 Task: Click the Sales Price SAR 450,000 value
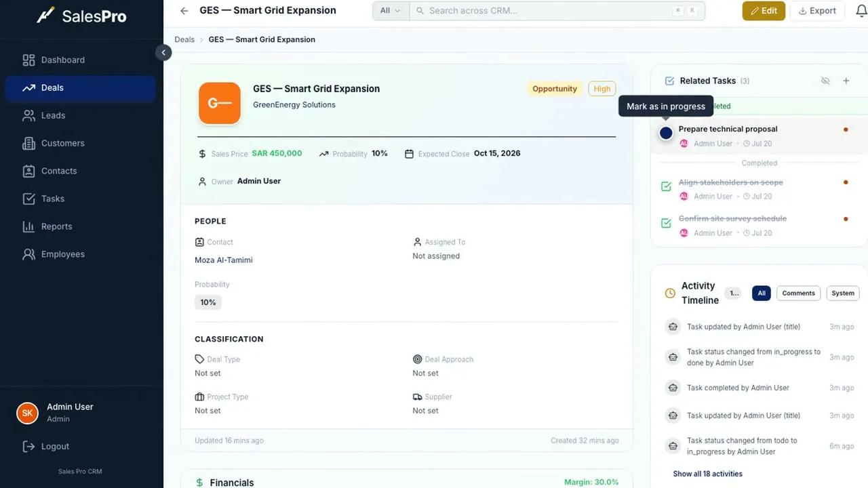(277, 153)
